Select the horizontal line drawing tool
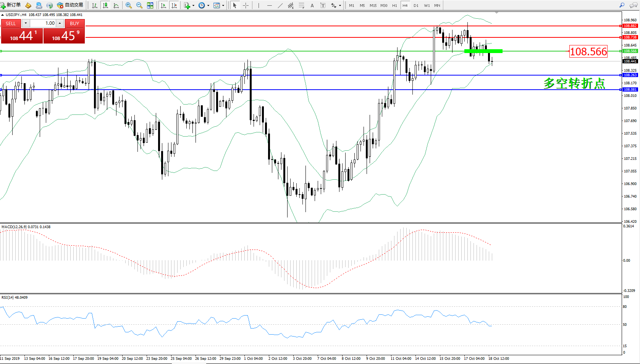The image size is (640, 364). click(270, 5)
